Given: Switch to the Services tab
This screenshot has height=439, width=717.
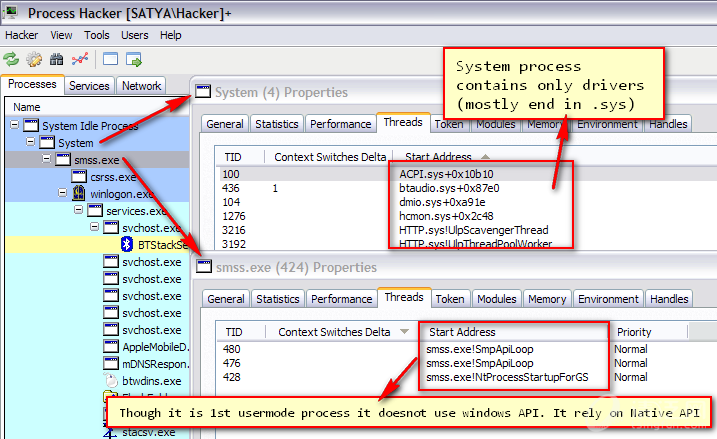Looking at the screenshot, I should pos(89,86).
